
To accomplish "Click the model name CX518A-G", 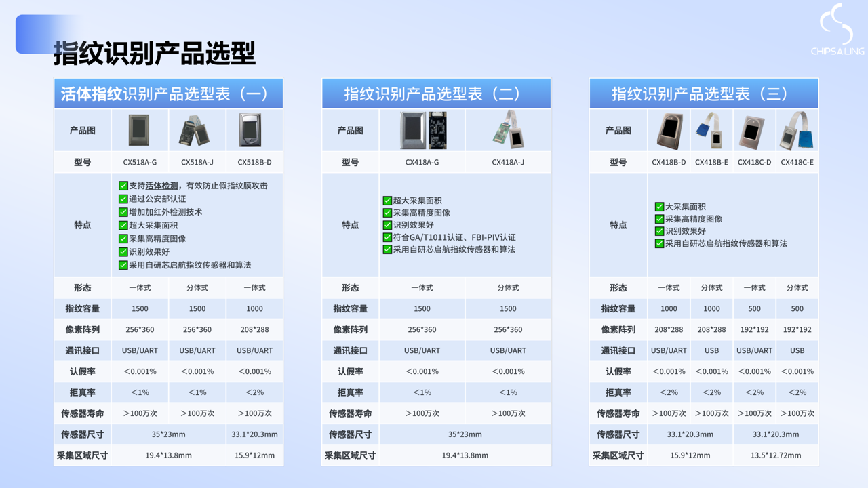I will [x=140, y=163].
